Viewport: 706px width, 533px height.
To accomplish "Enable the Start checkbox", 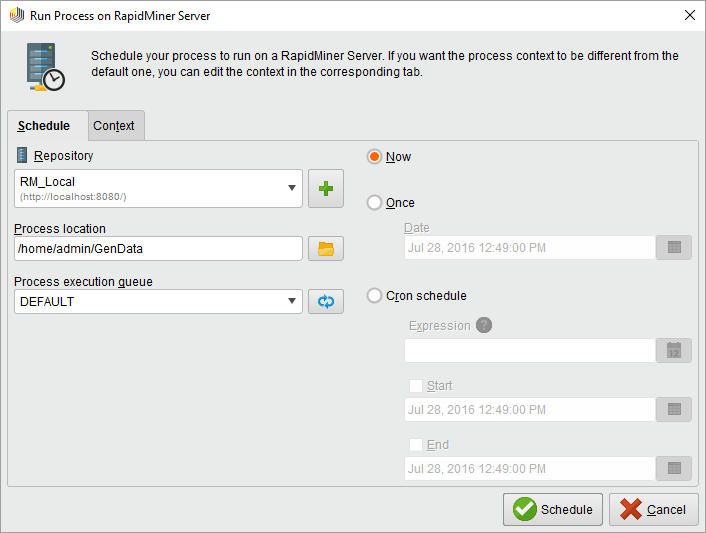I will [416, 386].
